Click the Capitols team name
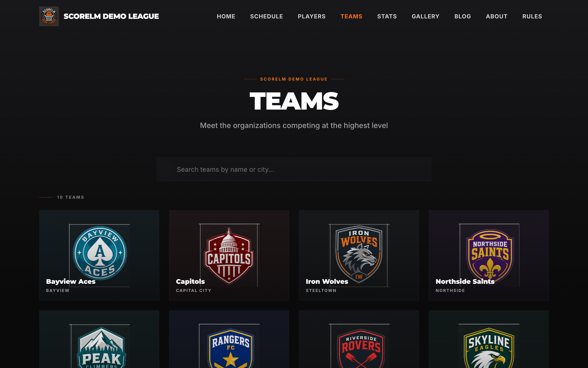The width and height of the screenshot is (588, 368). tap(190, 281)
